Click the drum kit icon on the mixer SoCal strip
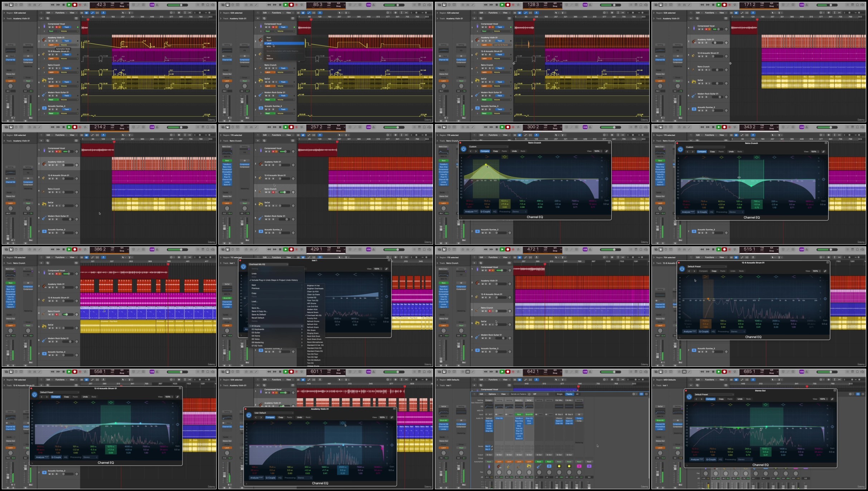Viewport: 868px width, 491px height. (x=529, y=466)
